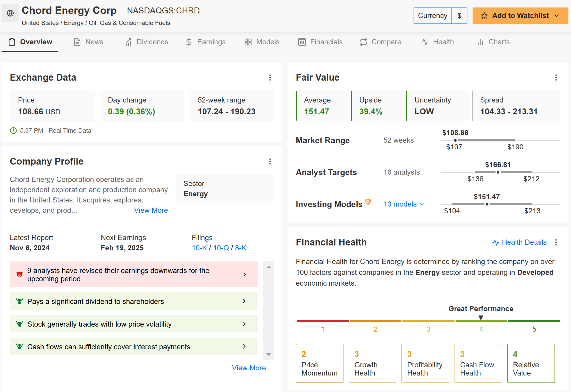This screenshot has width=571, height=392.
Task: Click the bull icon on cash flows insight
Action: coord(20,346)
